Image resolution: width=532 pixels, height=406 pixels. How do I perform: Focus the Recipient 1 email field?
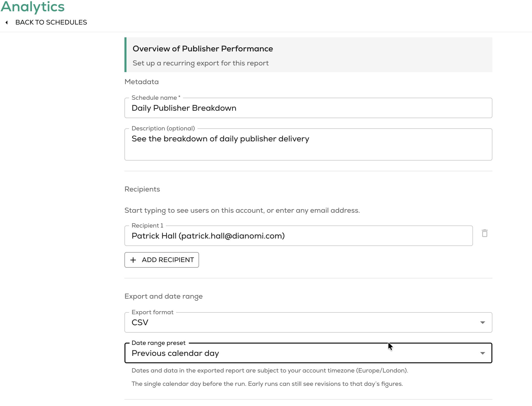(x=298, y=236)
